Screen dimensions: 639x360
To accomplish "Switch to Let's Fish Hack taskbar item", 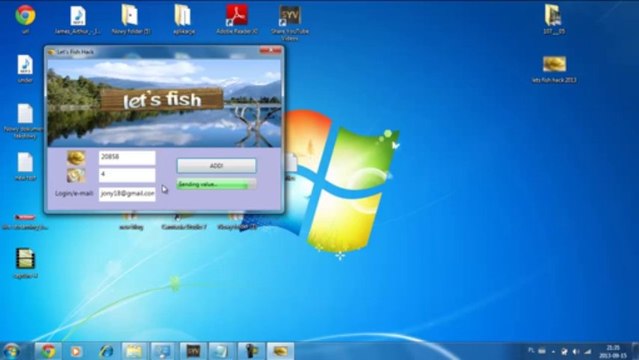I will coord(280,351).
